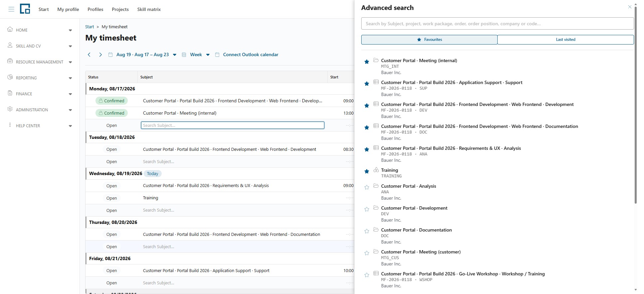Unfavourite Web Frontend · Development entry

coord(367,106)
